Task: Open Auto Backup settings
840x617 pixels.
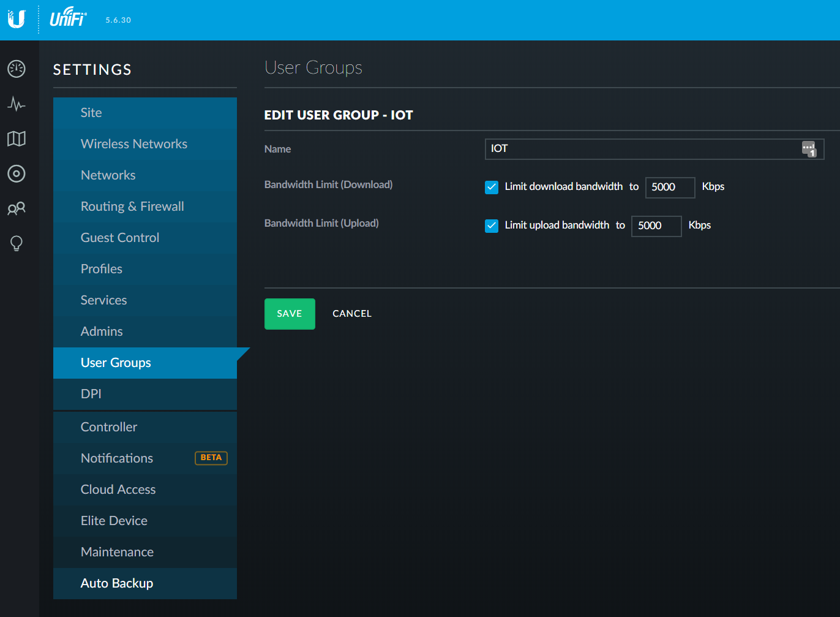Action: pyautogui.click(x=145, y=583)
